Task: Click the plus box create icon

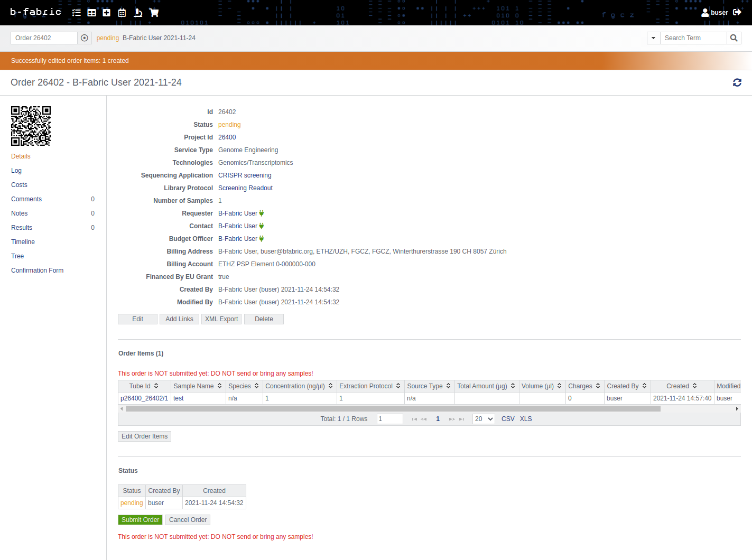Action: coord(107,13)
